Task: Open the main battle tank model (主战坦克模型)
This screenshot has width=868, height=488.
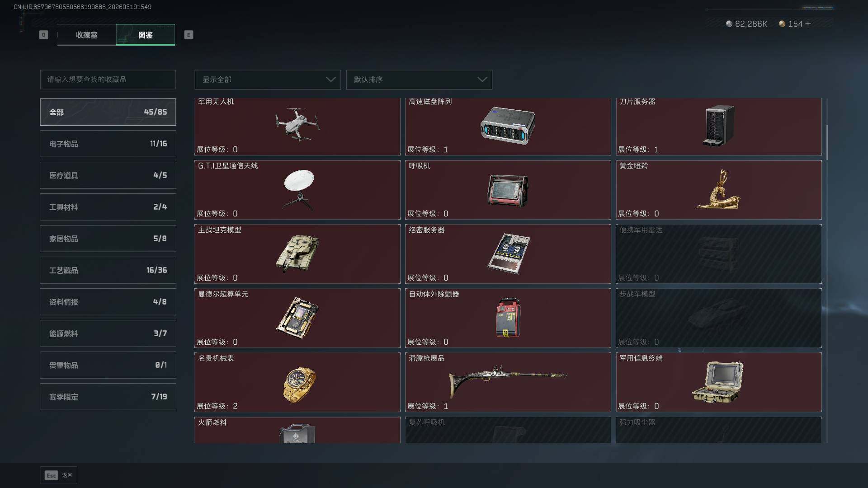Action: [297, 254]
